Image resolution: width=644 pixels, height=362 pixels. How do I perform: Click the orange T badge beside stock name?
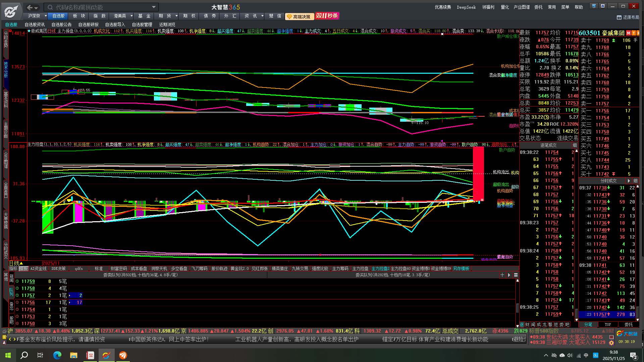[634, 33]
